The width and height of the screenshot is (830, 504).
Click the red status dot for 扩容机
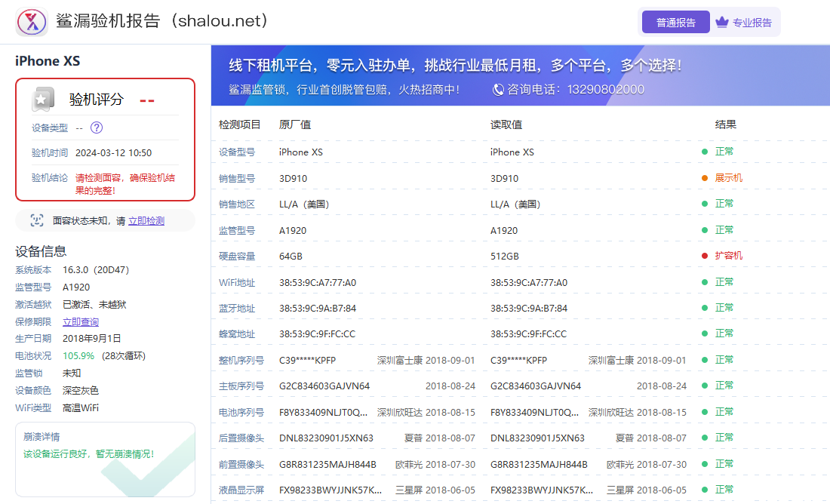tap(705, 256)
